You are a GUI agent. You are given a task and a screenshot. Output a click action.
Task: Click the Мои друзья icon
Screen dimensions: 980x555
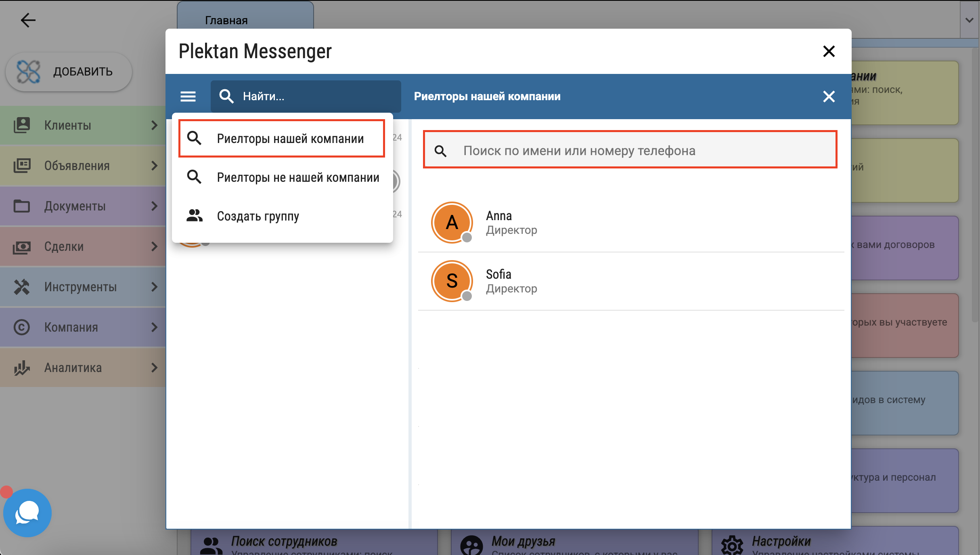click(x=471, y=546)
